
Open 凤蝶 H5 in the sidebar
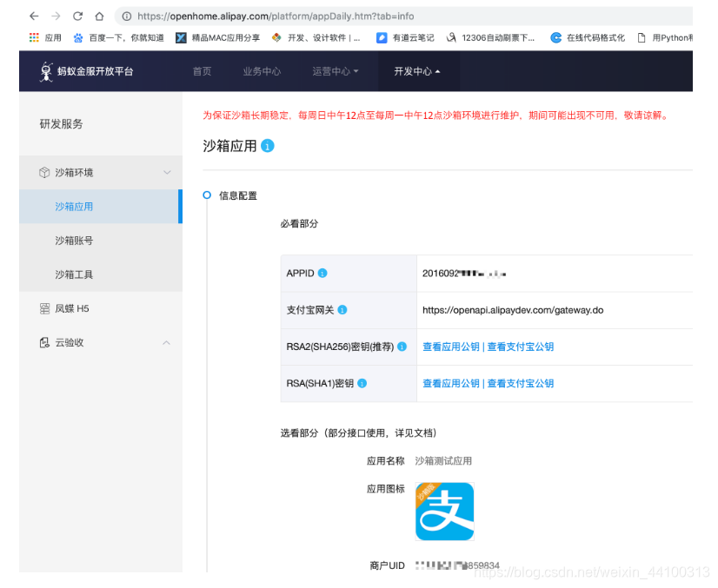coord(101,308)
